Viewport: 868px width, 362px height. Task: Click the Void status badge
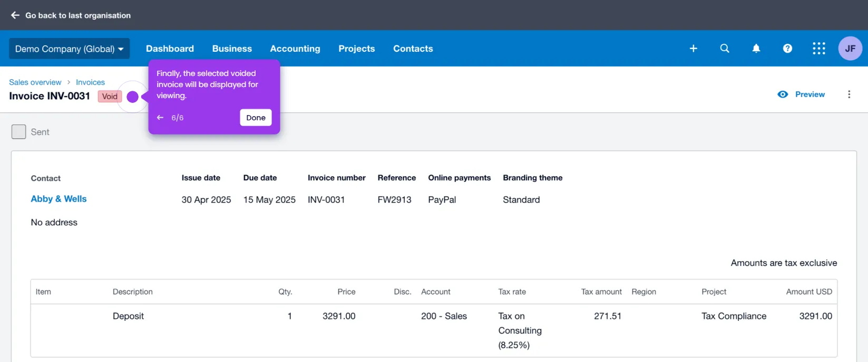pyautogui.click(x=110, y=97)
